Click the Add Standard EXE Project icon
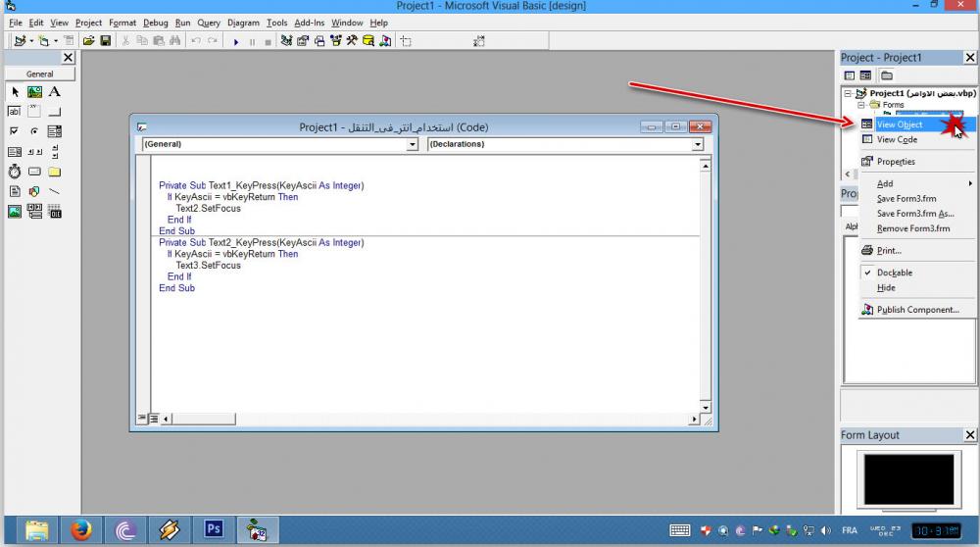The width and height of the screenshot is (980, 547). [x=20, y=40]
